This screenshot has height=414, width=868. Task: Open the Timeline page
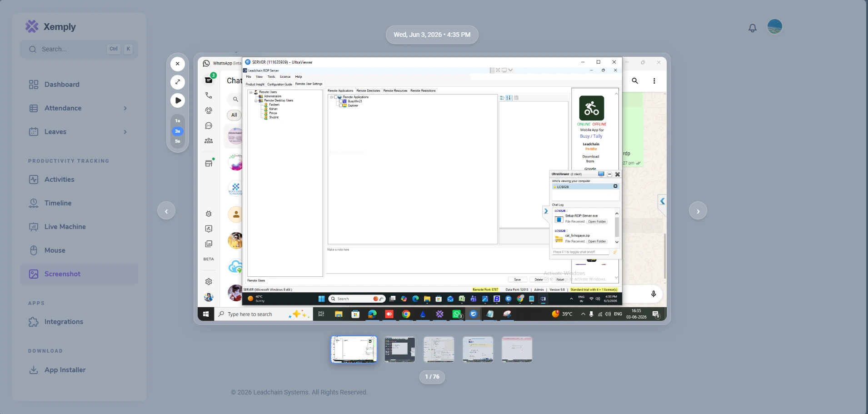[79, 203]
